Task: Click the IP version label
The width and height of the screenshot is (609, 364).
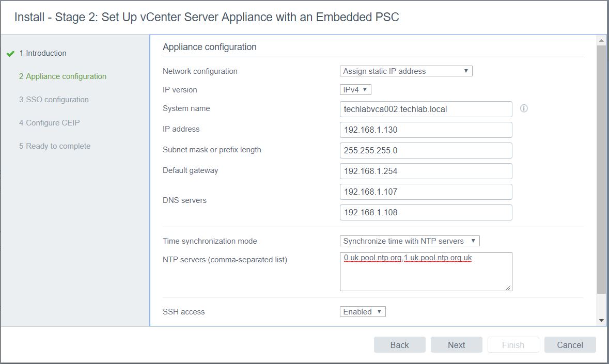Action: [x=180, y=90]
